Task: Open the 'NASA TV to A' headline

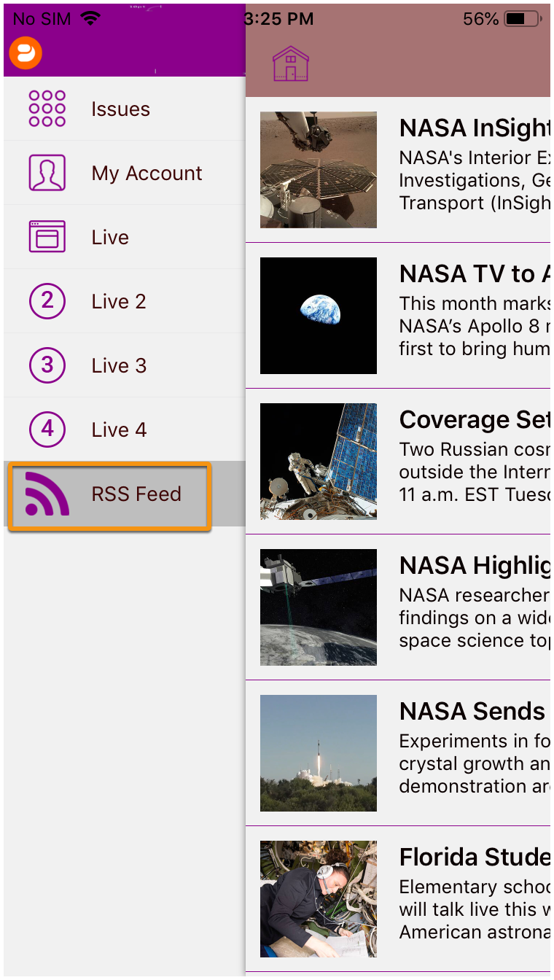Action: (x=475, y=274)
